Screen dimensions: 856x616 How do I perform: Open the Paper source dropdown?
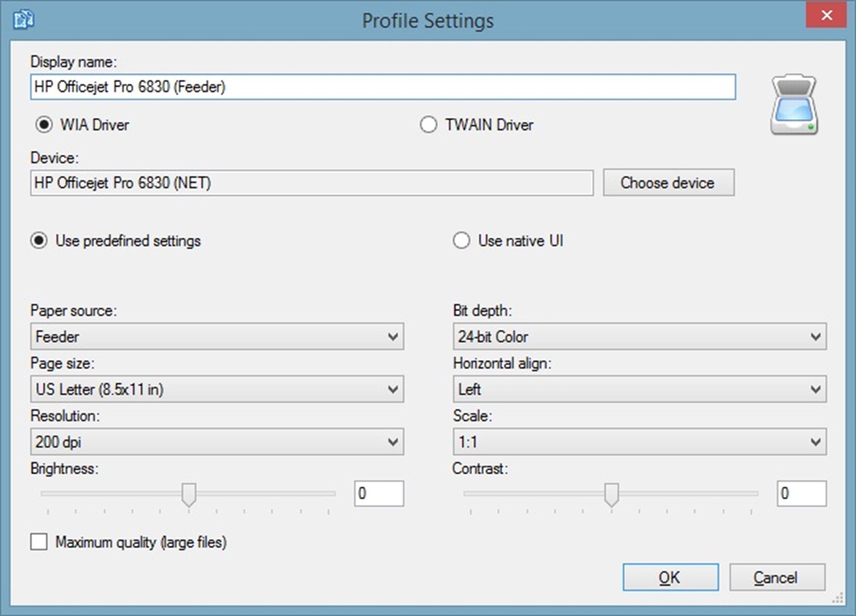tap(217, 337)
